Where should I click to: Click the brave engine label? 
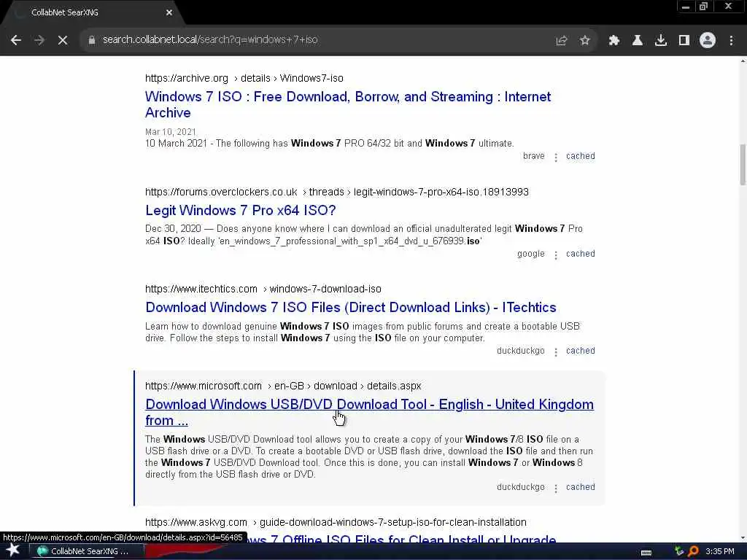point(533,156)
